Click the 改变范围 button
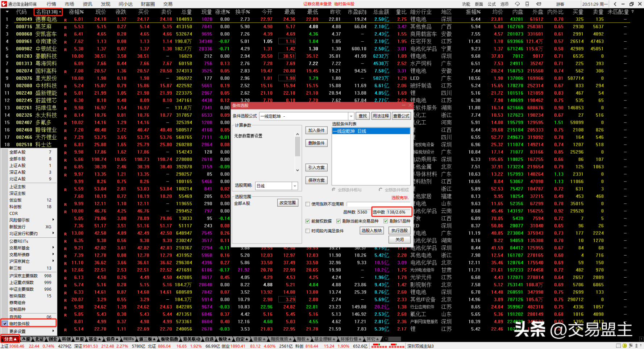644x349 pixels. click(287, 203)
